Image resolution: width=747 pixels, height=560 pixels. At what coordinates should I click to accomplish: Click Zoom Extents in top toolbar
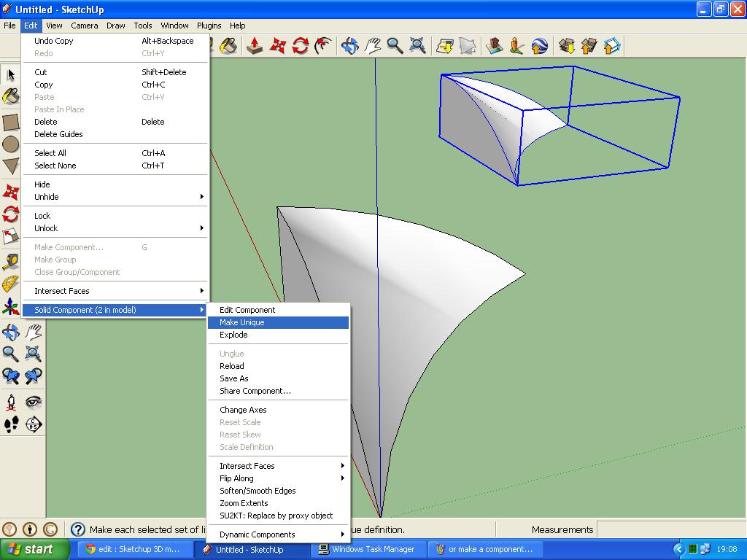418,46
